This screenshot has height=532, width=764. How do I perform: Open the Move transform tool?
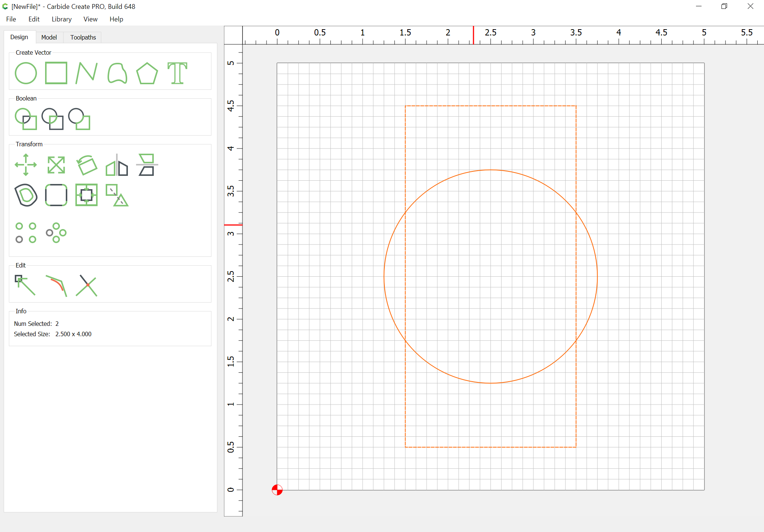point(26,165)
